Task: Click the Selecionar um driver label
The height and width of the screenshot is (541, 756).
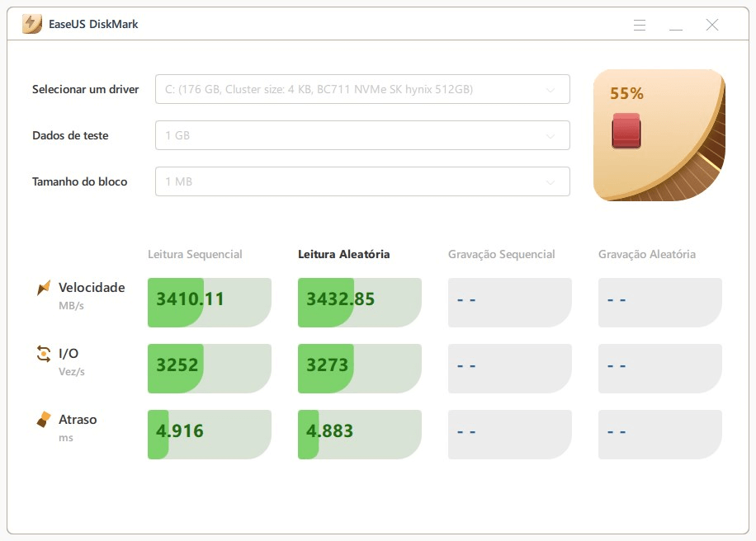Action: pyautogui.click(x=85, y=90)
